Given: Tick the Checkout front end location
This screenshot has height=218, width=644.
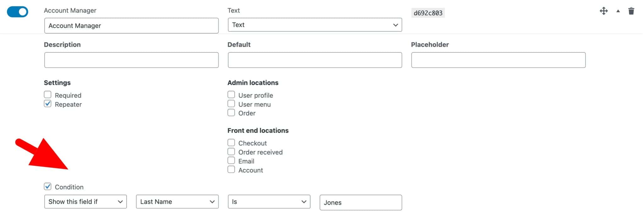Looking at the screenshot, I should point(231,143).
